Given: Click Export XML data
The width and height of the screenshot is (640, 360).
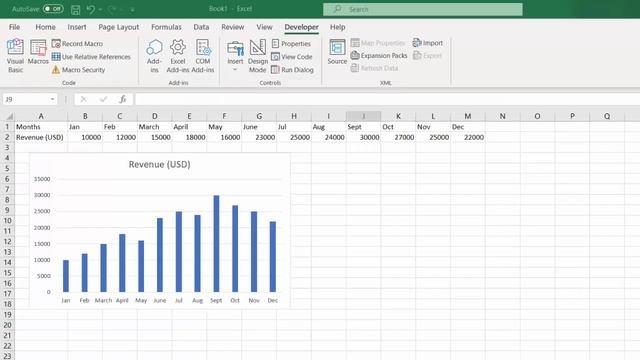Looking at the screenshot, I should tap(427, 56).
